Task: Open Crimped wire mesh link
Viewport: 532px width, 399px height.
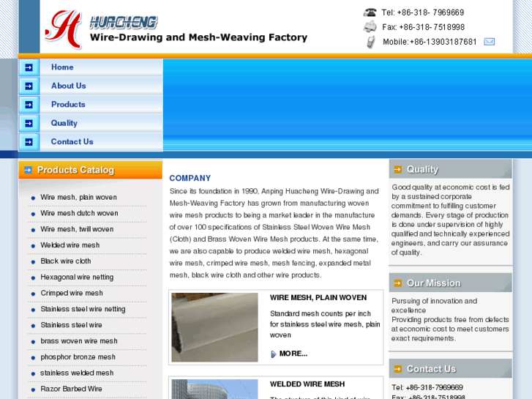Action: coord(72,293)
